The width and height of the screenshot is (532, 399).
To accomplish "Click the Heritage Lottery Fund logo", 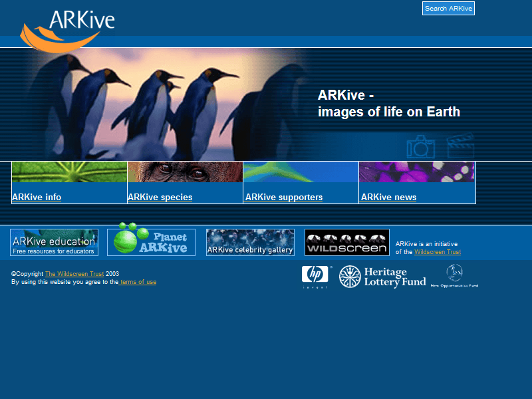I will (x=382, y=277).
